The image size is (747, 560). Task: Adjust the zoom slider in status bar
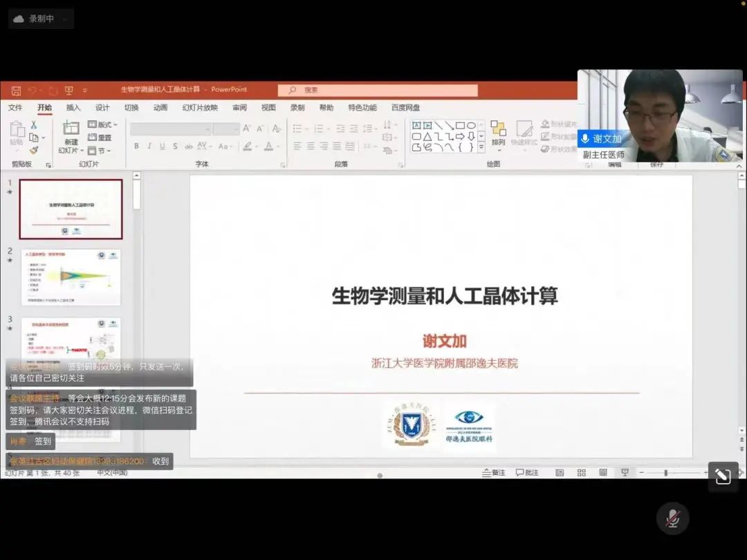[x=665, y=472]
